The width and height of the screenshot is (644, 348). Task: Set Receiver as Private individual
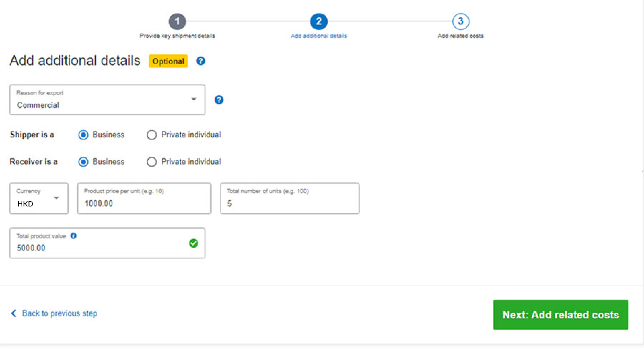pos(151,162)
